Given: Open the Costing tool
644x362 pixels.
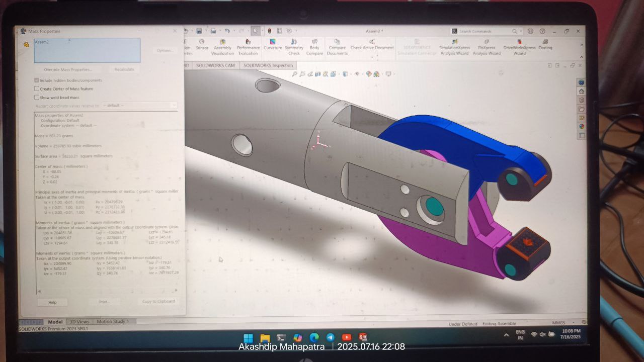Looking at the screenshot, I should [545, 45].
